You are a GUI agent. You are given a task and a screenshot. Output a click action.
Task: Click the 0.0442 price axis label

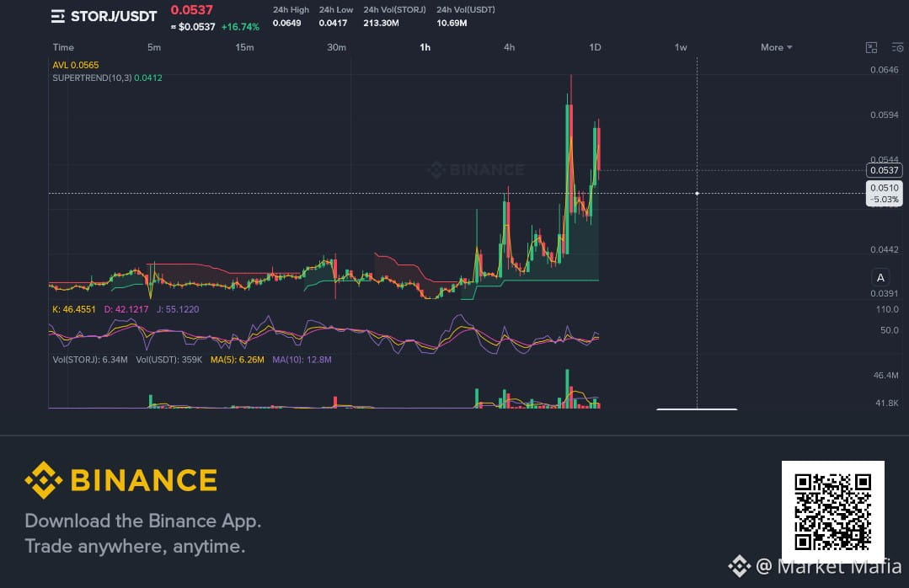click(884, 250)
